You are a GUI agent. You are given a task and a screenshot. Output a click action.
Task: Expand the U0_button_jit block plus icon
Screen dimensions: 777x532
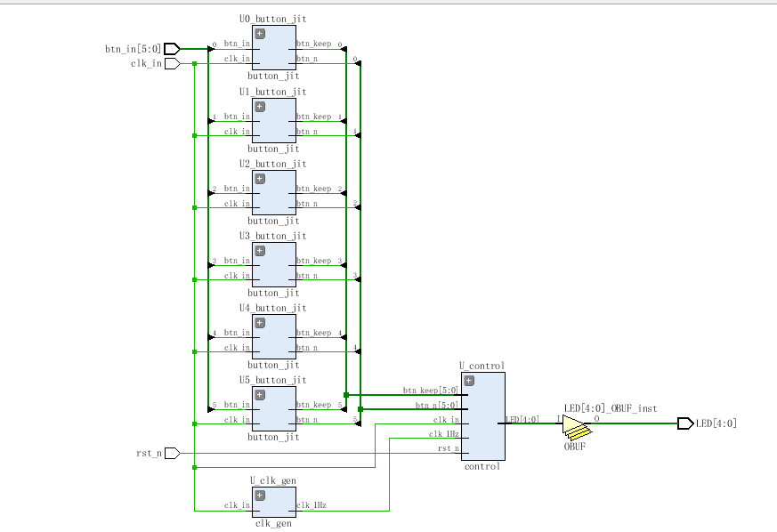click(x=260, y=34)
